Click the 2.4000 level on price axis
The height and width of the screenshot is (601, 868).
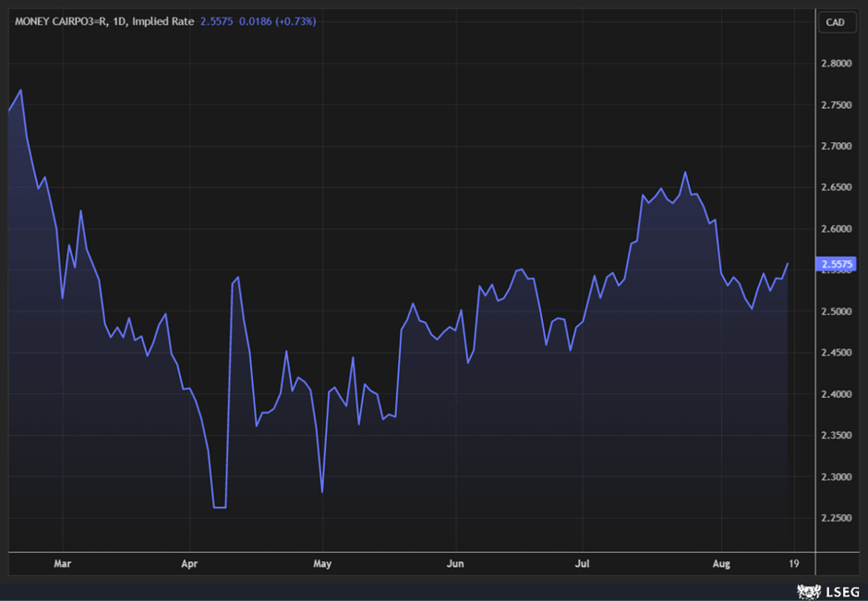point(836,394)
